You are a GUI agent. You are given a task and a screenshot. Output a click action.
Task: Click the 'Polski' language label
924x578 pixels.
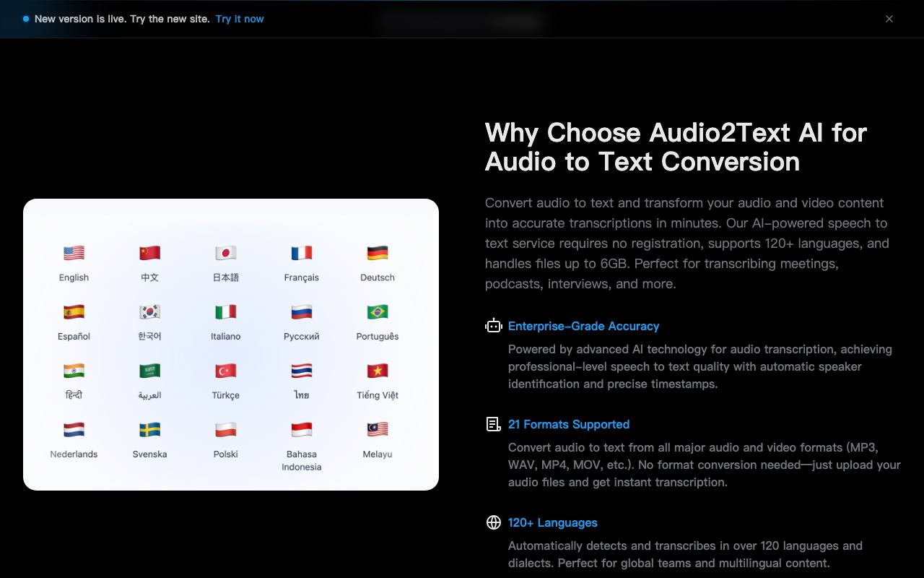point(226,454)
